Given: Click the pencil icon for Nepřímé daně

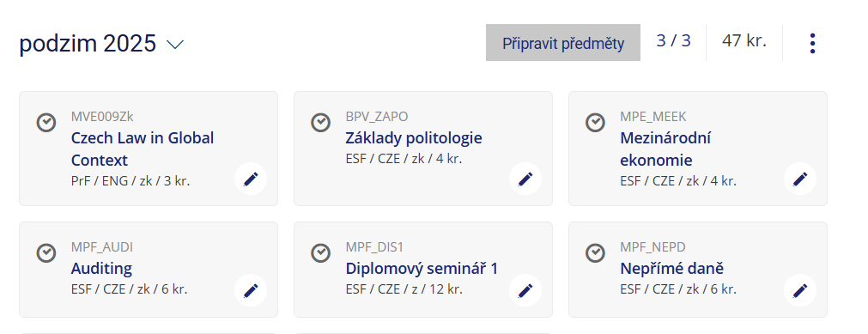Looking at the screenshot, I should point(800,290).
